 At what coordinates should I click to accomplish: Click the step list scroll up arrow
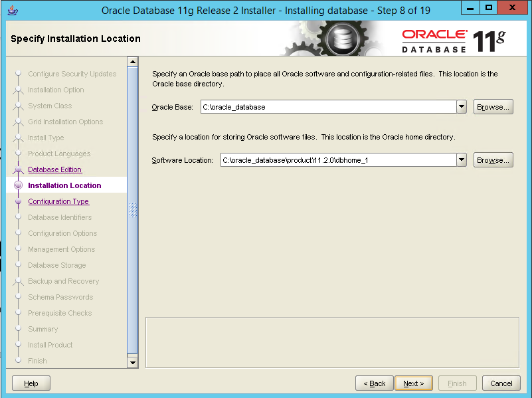pyautogui.click(x=133, y=62)
